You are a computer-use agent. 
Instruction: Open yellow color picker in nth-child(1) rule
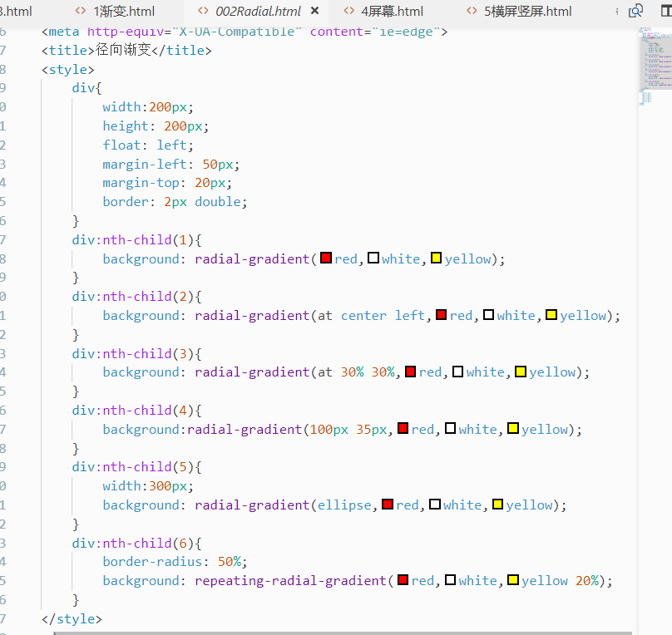click(436, 258)
